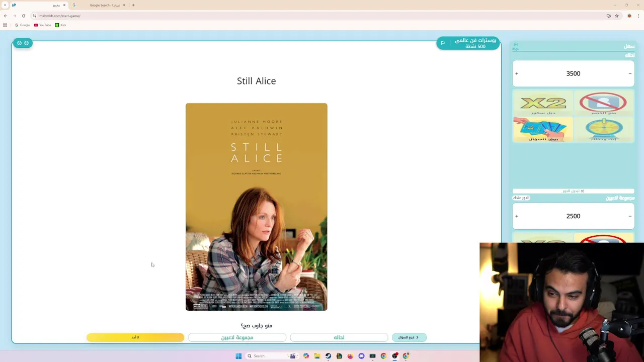Go forward in browser history
644x362 pixels.
point(14,16)
